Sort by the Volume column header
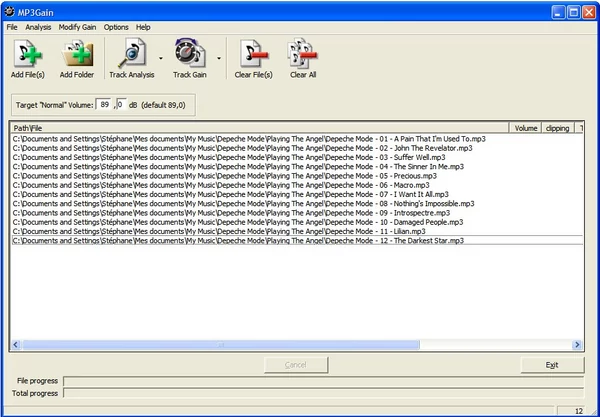 pyautogui.click(x=525, y=128)
